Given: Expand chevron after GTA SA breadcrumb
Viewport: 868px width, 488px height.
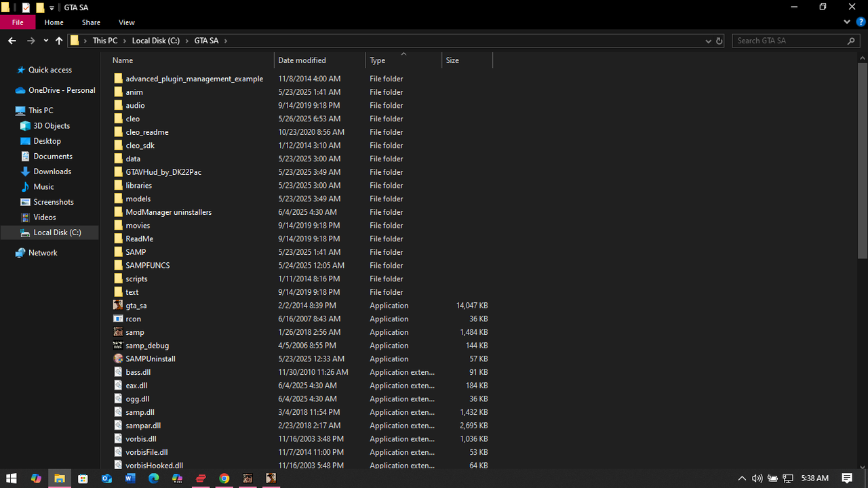Looking at the screenshot, I should coord(226,41).
